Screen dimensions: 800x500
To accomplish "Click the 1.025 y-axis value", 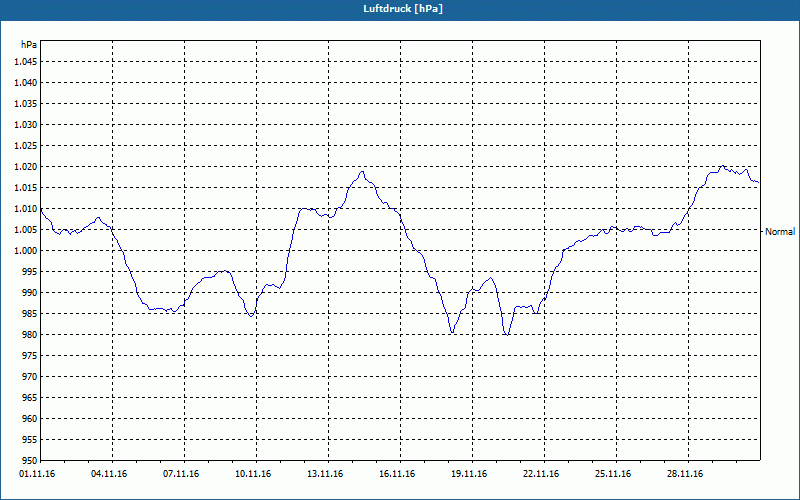I will tap(26, 145).
